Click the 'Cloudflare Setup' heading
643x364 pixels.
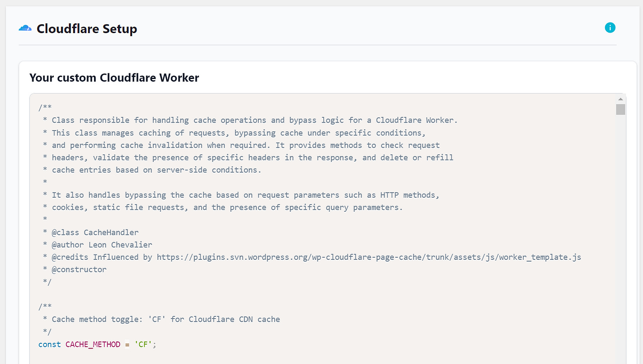coord(87,29)
